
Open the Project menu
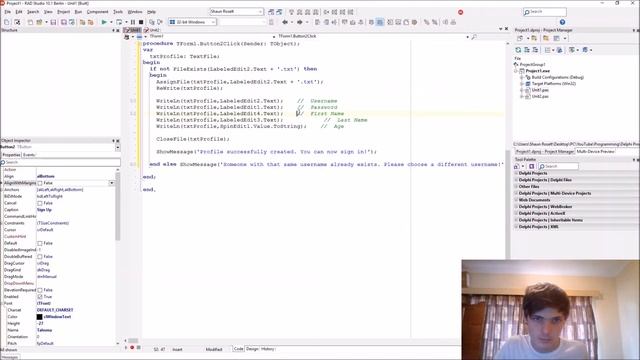tap(63, 12)
